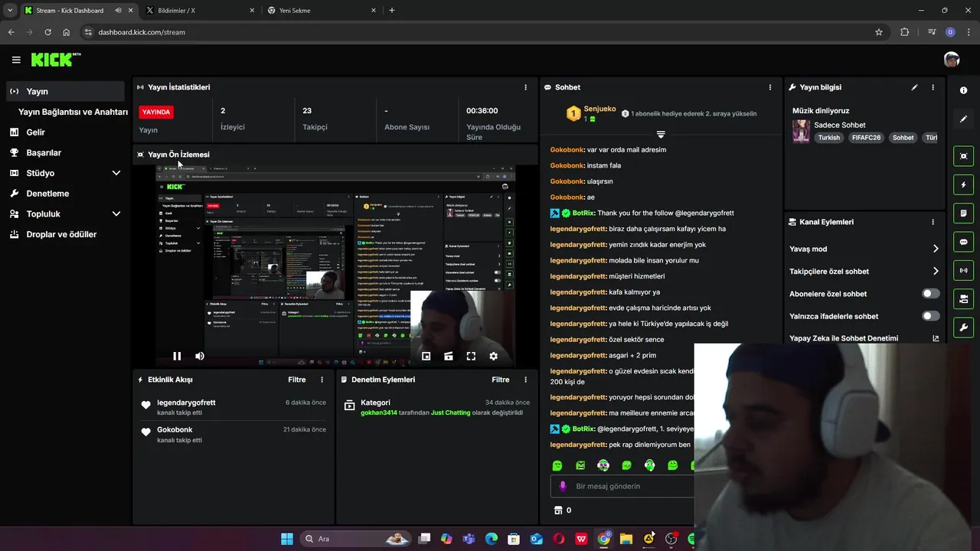
Task: Insert the headphones emote with purple glasses
Action: [603, 465]
